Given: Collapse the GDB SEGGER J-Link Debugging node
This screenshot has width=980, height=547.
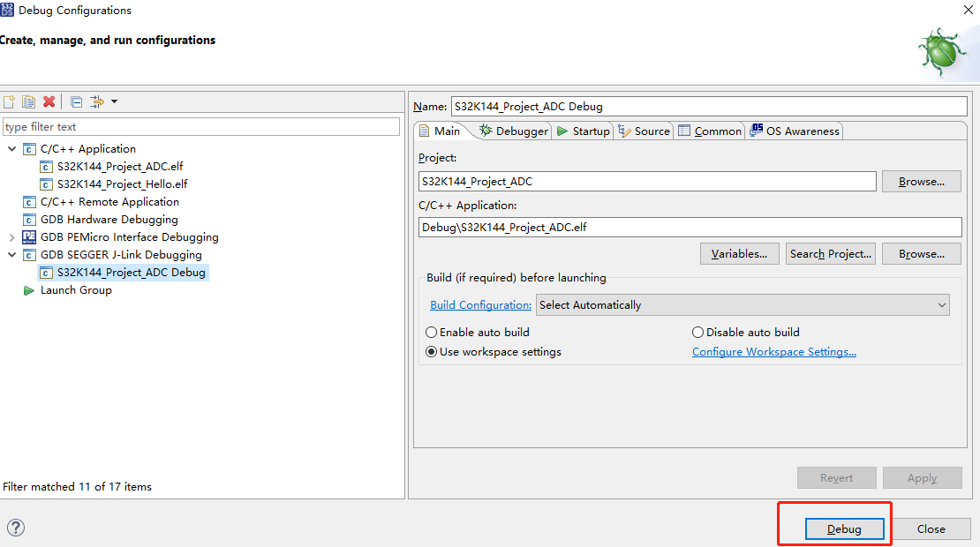Looking at the screenshot, I should pos(11,254).
